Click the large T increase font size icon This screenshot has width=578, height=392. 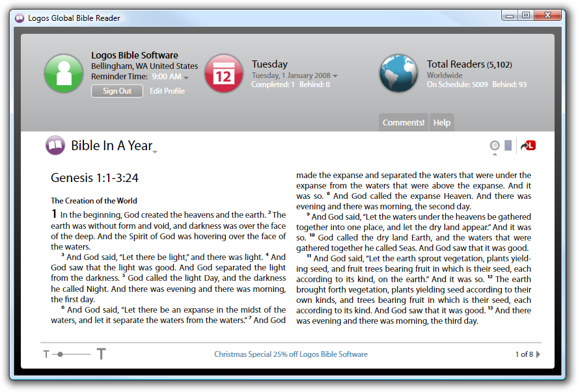(102, 354)
